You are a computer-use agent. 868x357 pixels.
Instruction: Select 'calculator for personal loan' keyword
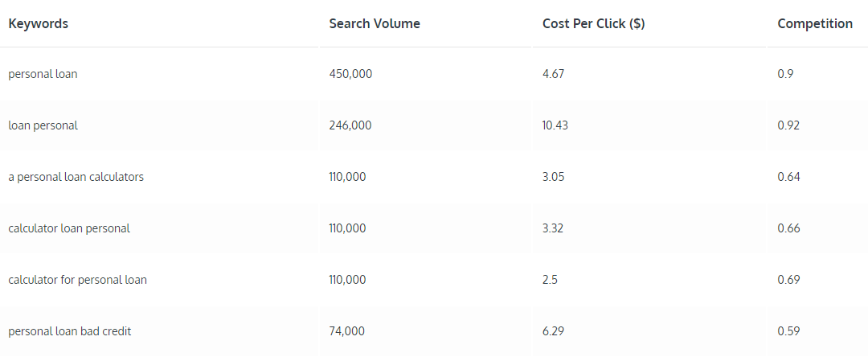[77, 280]
